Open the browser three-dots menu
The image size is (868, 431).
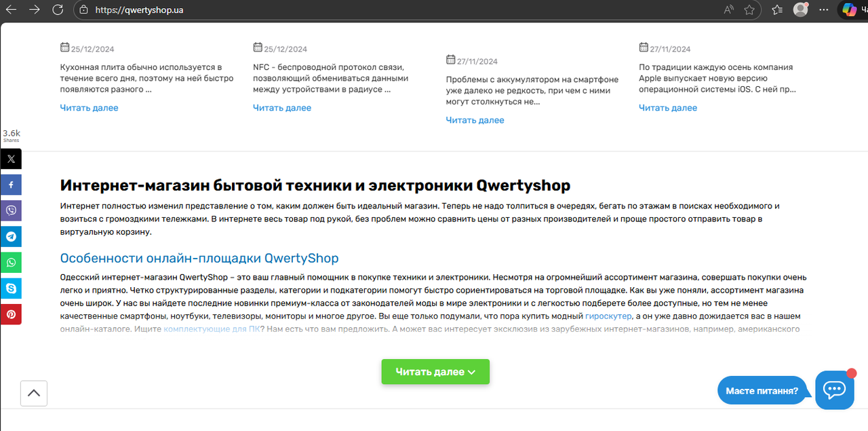(824, 10)
